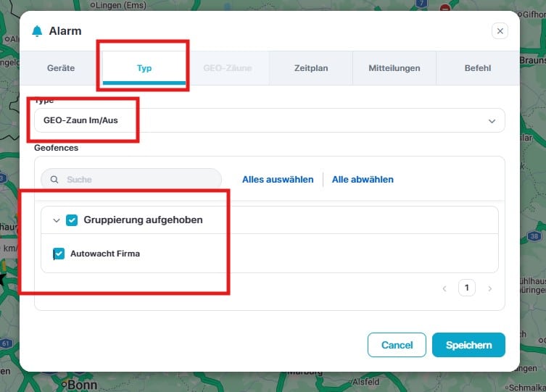This screenshot has height=392, width=546.
Task: Focus the Suche geofence search field
Action: 138,179
